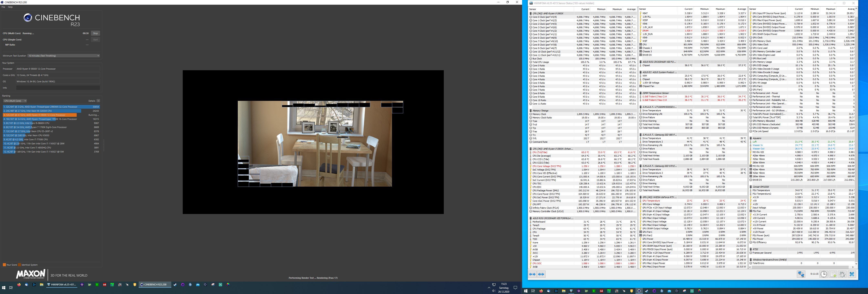The width and height of the screenshot is (868, 294).
Task: Open the File menu in Cinebench
Action: (x=3, y=7)
